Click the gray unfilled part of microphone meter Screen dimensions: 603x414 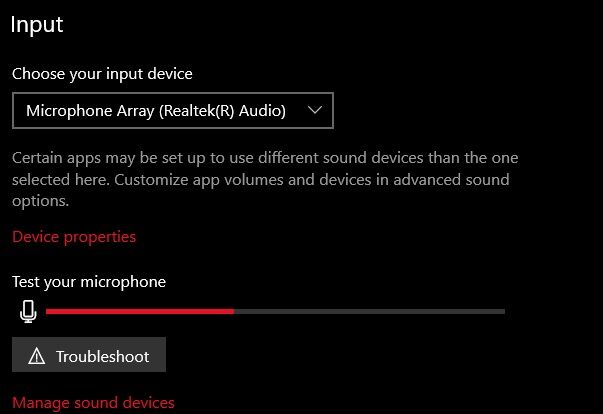369,311
